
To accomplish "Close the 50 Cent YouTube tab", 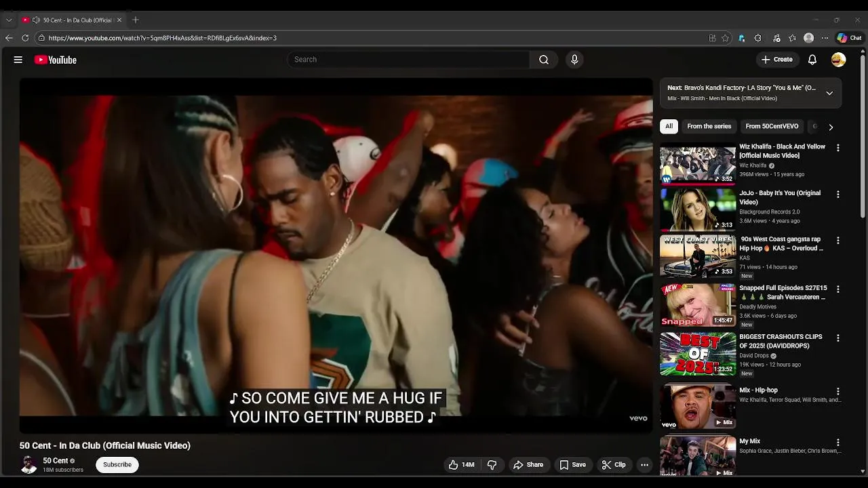I will (x=119, y=20).
